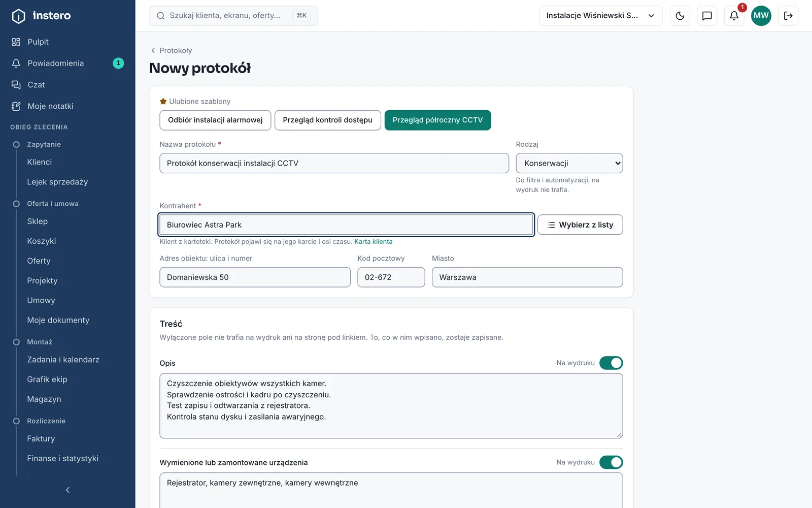Click the Nazwa protokołu input field
This screenshot has width=812, height=508.
tap(334, 163)
